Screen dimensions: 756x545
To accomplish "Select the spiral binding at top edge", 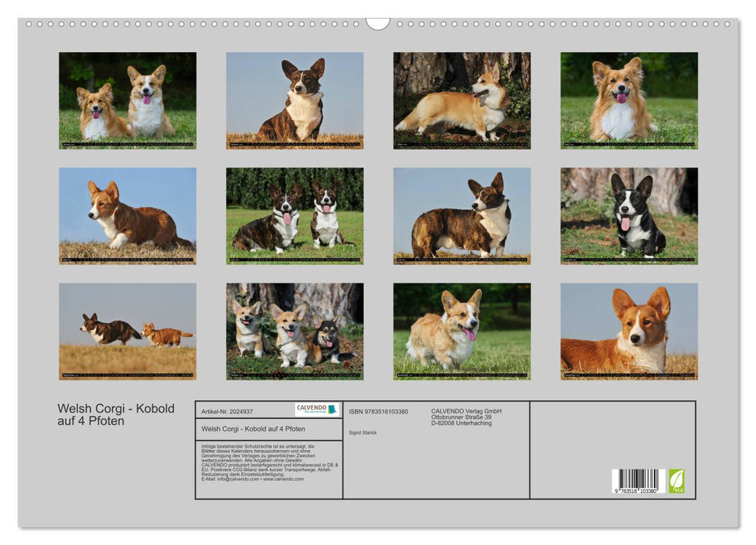I will click(x=378, y=25).
